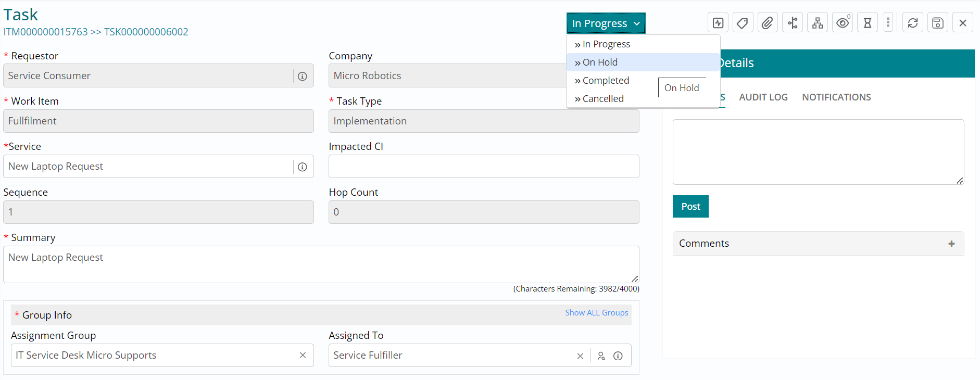This screenshot has width=980, height=380.
Task: Click the hourglass SLA icon
Action: tap(868, 23)
